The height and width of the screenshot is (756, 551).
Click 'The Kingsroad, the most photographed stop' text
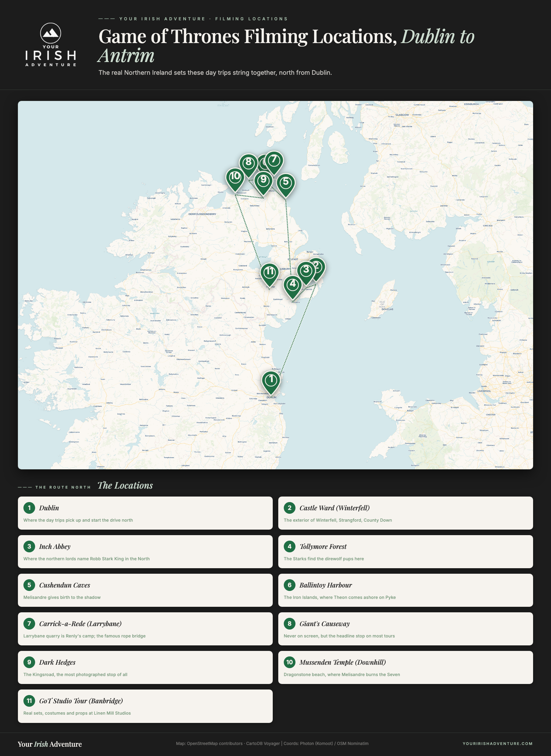[x=75, y=675]
